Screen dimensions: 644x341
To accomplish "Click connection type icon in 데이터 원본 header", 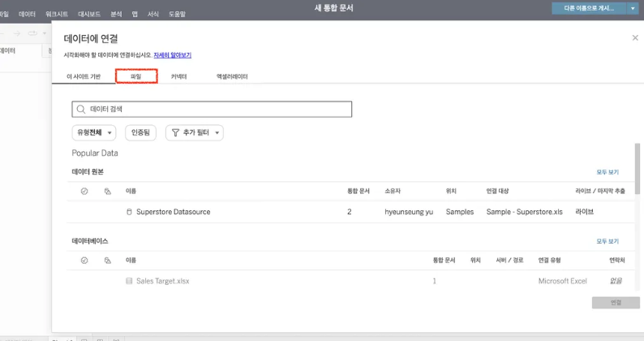I will (x=108, y=192).
